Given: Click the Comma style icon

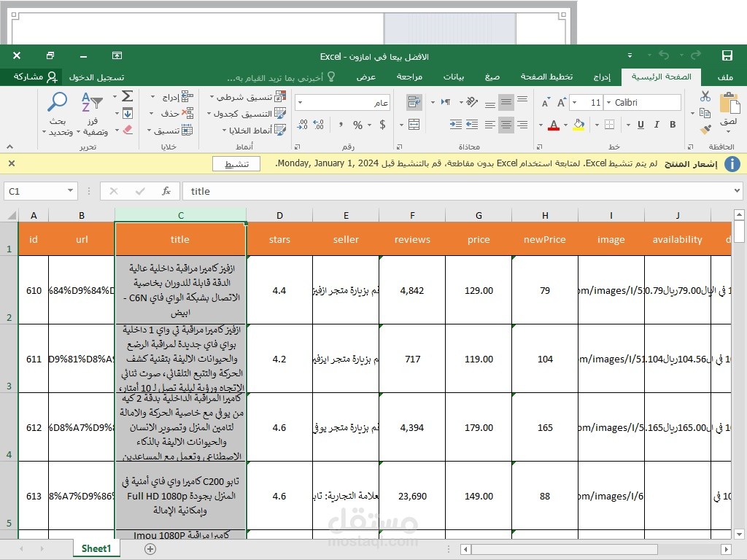Looking at the screenshot, I should click(341, 125).
